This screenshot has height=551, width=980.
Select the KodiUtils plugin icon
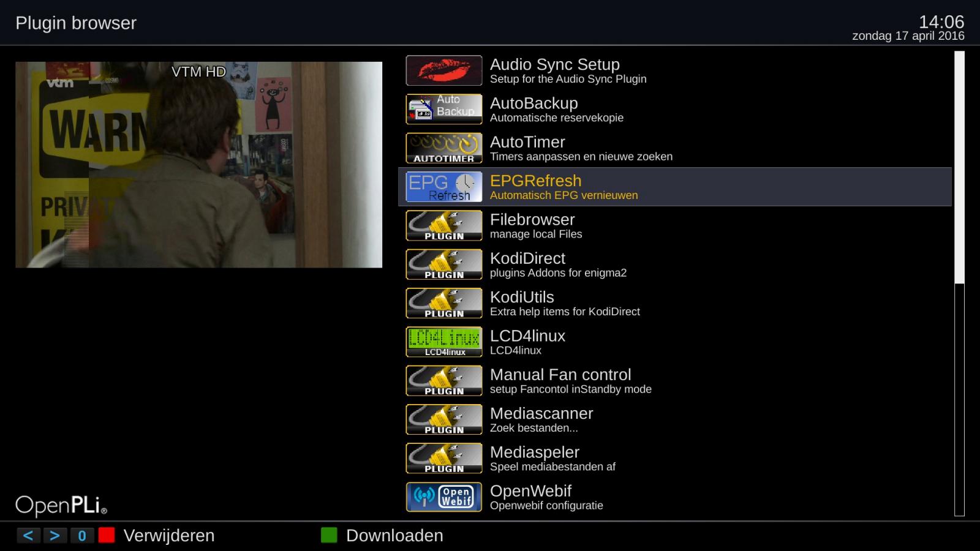click(x=444, y=303)
